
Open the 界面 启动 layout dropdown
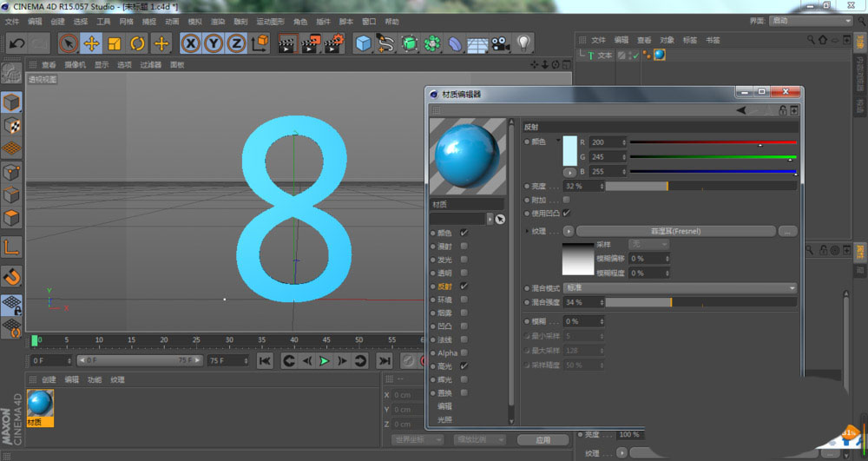811,21
